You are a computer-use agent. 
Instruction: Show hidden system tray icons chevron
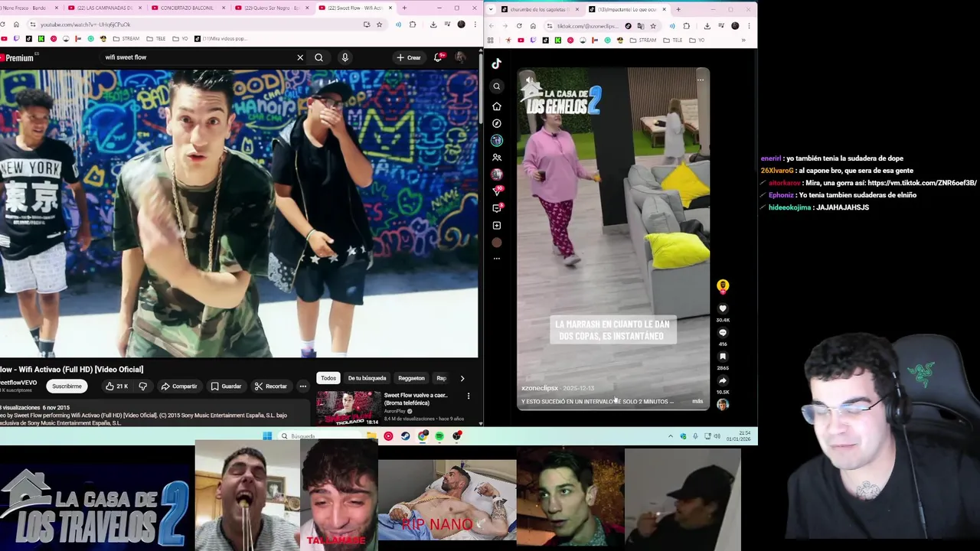[671, 436]
